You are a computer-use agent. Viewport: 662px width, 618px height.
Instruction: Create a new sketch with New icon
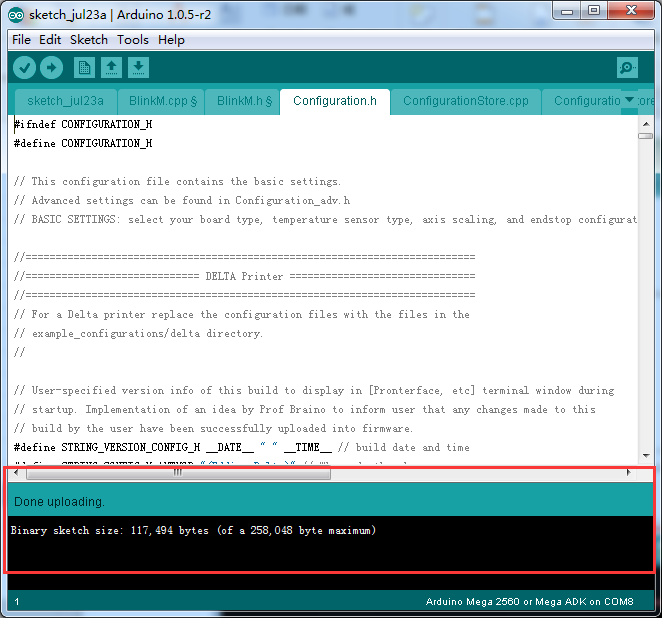(84, 68)
